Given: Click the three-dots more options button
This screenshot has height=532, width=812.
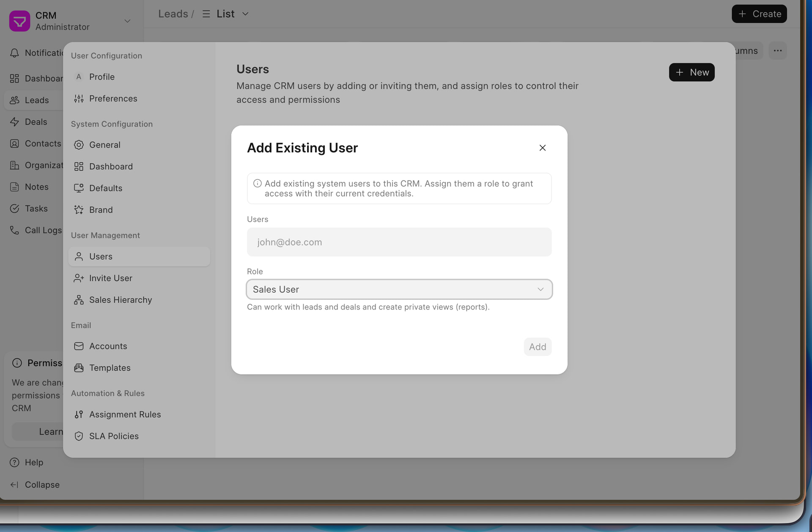Looking at the screenshot, I should tap(777, 51).
